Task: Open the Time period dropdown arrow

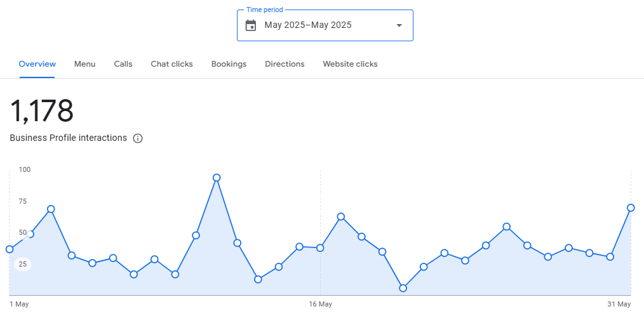Action: point(399,25)
